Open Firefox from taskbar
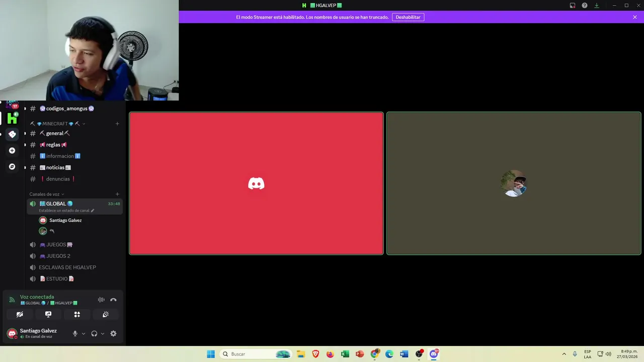 click(330, 354)
